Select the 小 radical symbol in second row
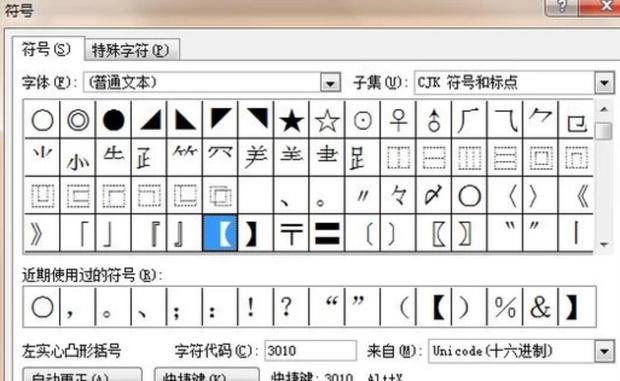The image size is (620, 381). pyautogui.click(x=78, y=158)
